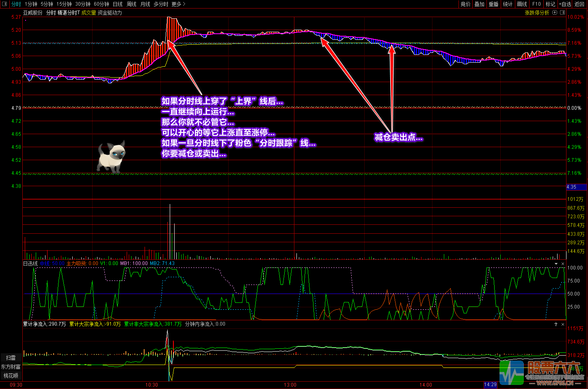
Task: Click the 扫雷 sidebar button
Action: click(11, 358)
